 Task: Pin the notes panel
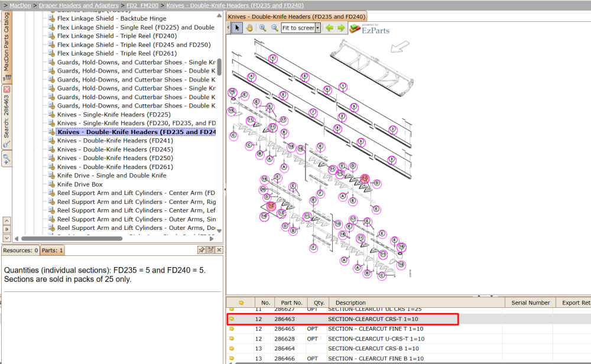(x=202, y=250)
